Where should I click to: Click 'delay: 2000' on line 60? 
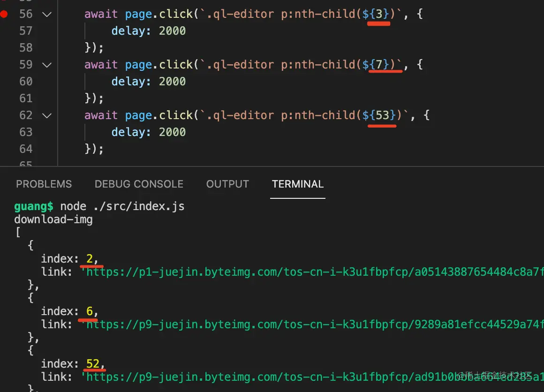[x=149, y=82]
